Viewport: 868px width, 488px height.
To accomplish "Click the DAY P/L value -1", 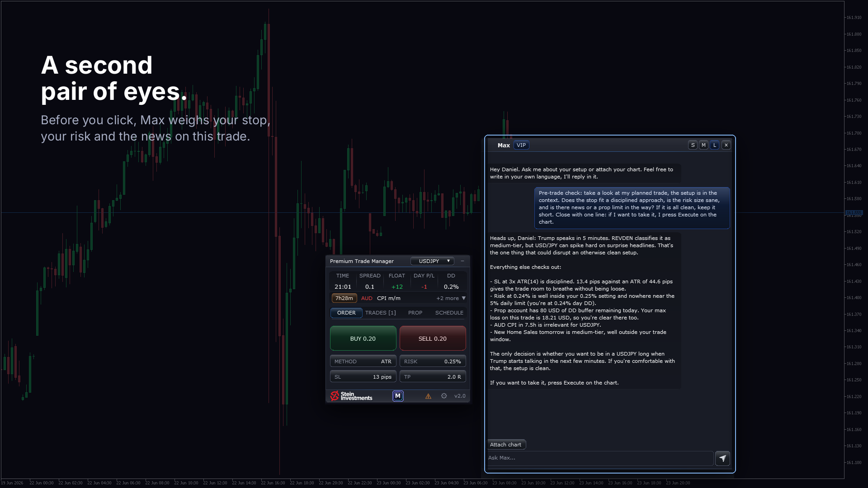I will coord(424,287).
